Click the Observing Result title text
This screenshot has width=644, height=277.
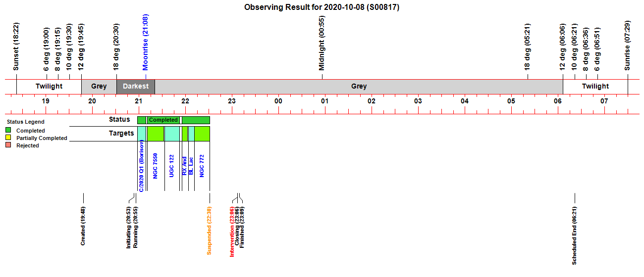tap(322, 7)
